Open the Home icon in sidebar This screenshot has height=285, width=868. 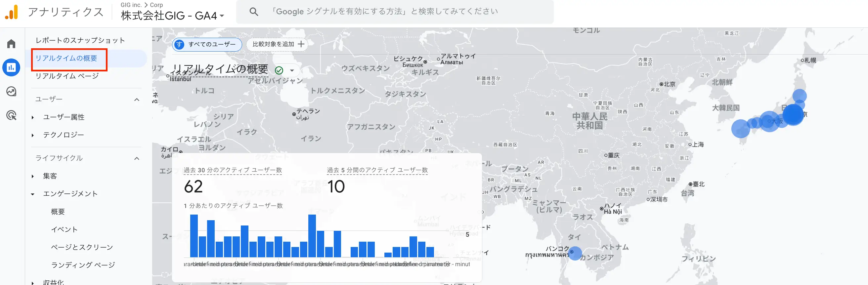coord(12,44)
